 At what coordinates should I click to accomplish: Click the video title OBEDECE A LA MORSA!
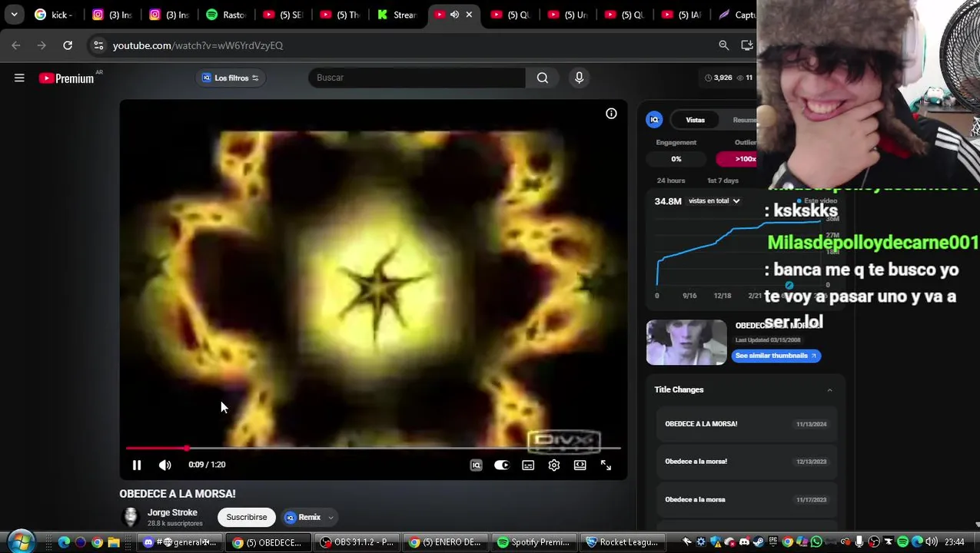tap(178, 494)
